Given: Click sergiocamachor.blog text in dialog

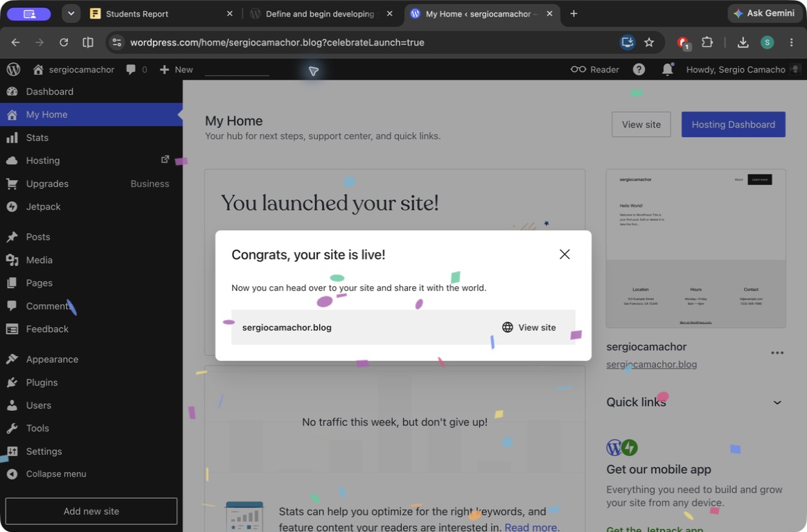Looking at the screenshot, I should (287, 327).
